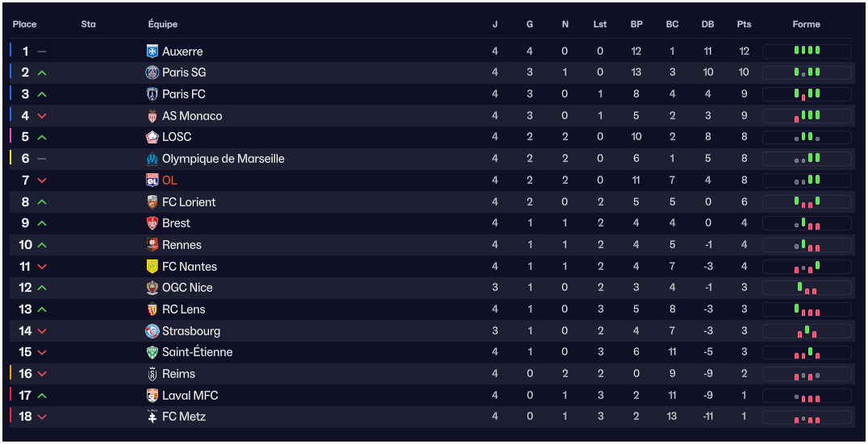Open the LOSC team link
The width and height of the screenshot is (868, 444).
click(x=177, y=137)
